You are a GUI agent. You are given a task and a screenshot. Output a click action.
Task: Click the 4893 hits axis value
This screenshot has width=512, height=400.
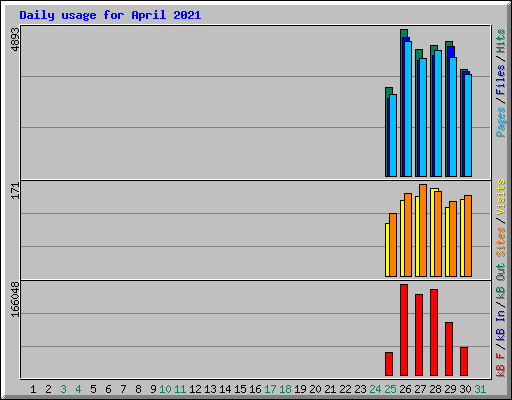pos(15,39)
